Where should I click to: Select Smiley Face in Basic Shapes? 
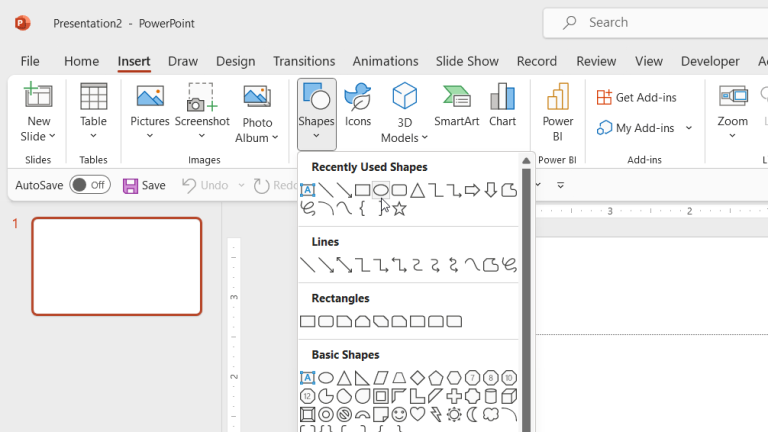click(399, 415)
